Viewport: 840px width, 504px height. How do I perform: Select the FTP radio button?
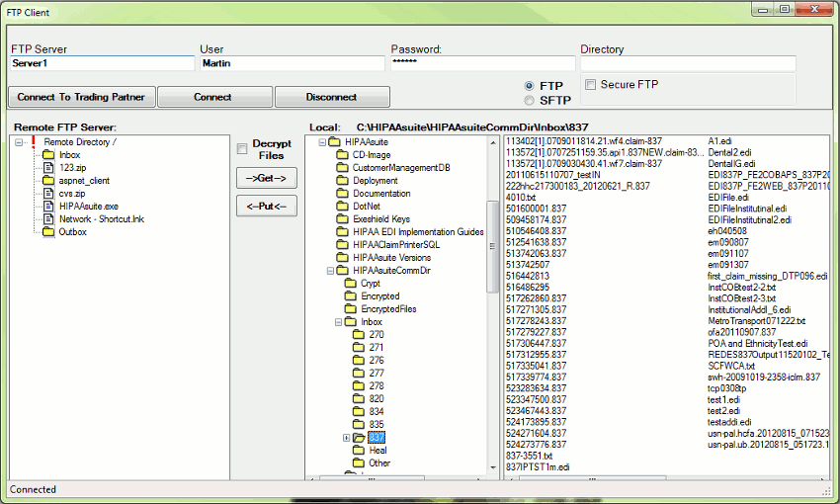click(530, 86)
